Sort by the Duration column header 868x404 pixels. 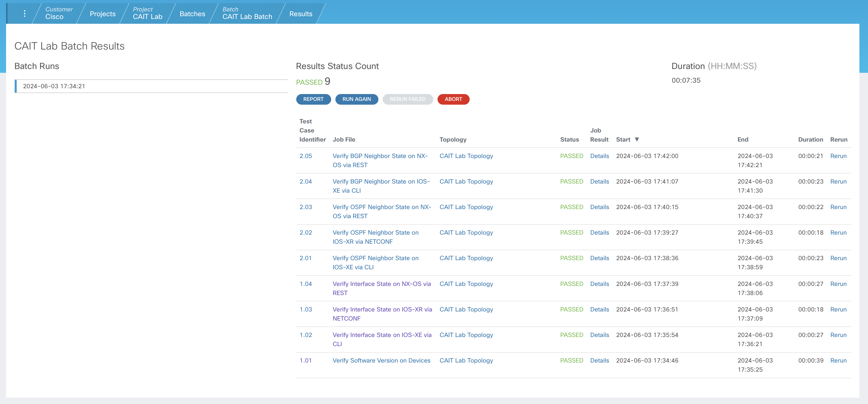coord(810,140)
